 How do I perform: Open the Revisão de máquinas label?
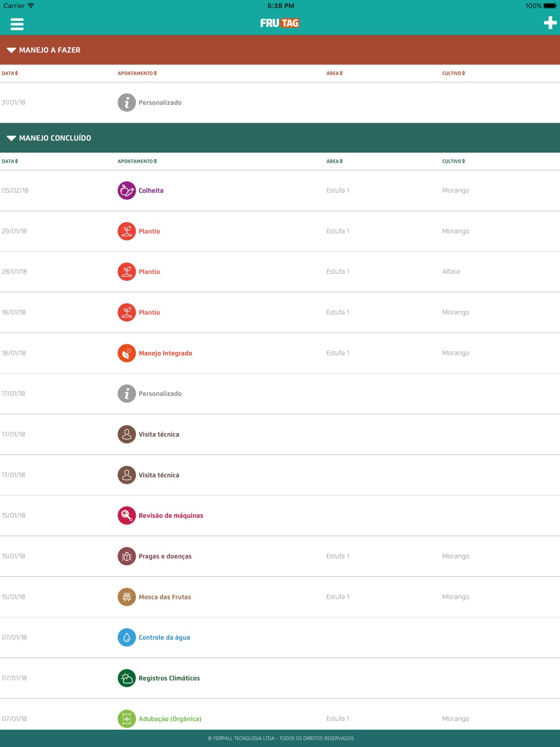pyautogui.click(x=171, y=515)
